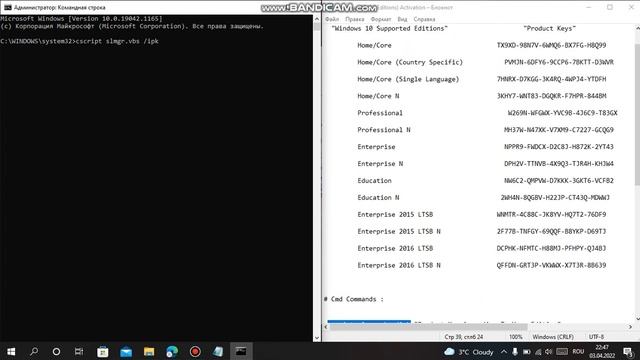
Task: Click the battery tray icon
Action: (527, 352)
